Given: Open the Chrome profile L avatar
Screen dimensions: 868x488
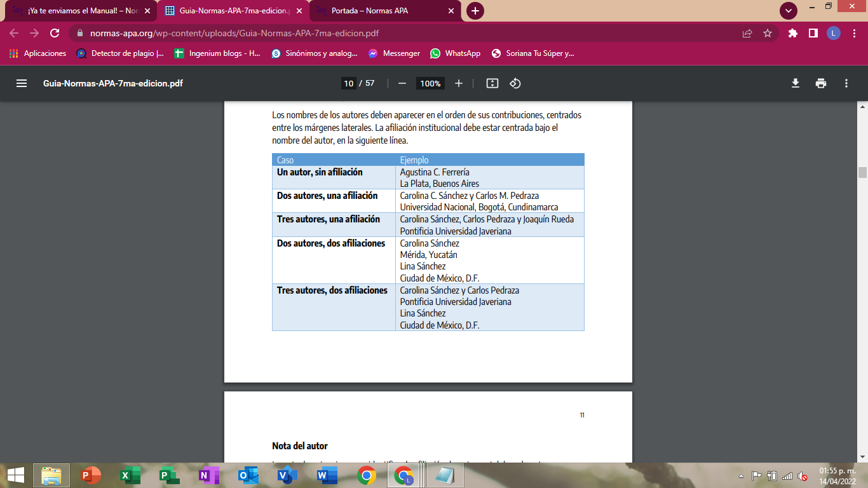Looking at the screenshot, I should (x=834, y=34).
